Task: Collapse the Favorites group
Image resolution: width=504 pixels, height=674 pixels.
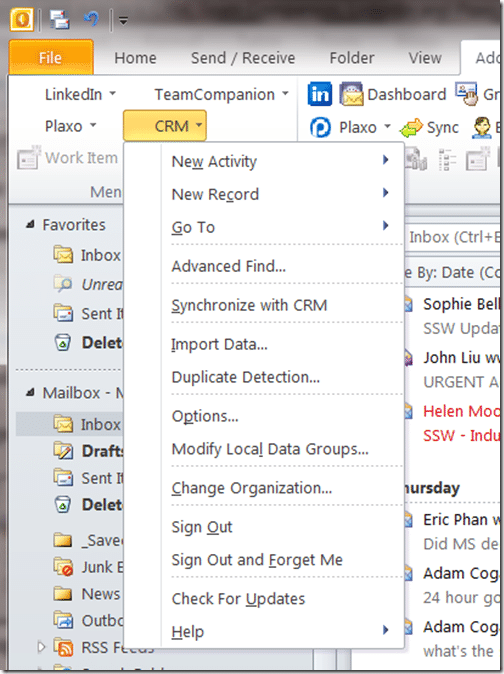Action: coord(30,224)
